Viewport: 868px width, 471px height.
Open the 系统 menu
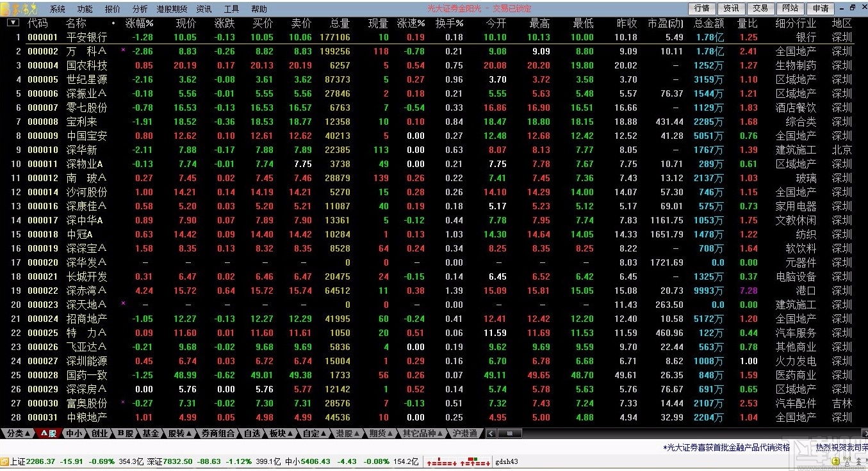point(58,9)
